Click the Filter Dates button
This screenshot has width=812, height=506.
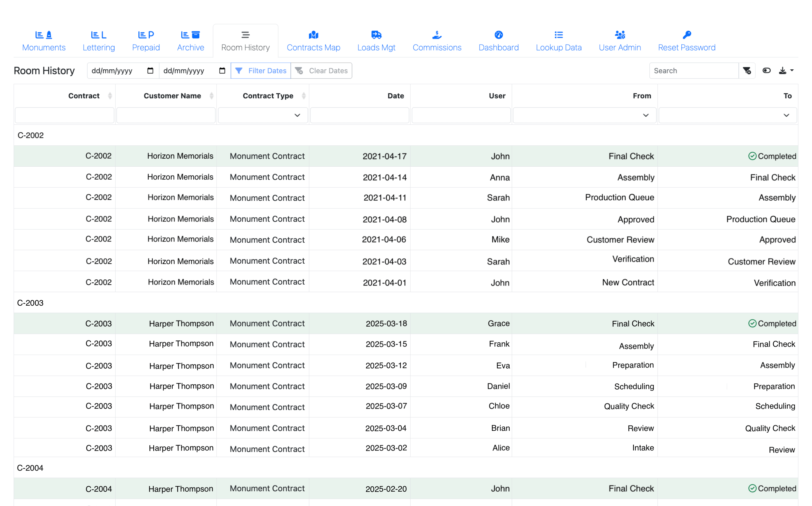coord(260,71)
